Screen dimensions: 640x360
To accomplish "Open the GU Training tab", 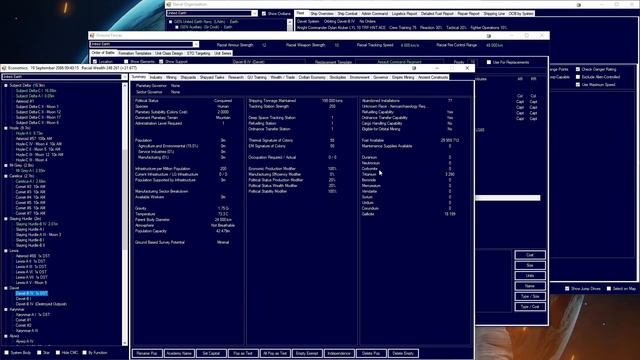I will click(x=257, y=77).
